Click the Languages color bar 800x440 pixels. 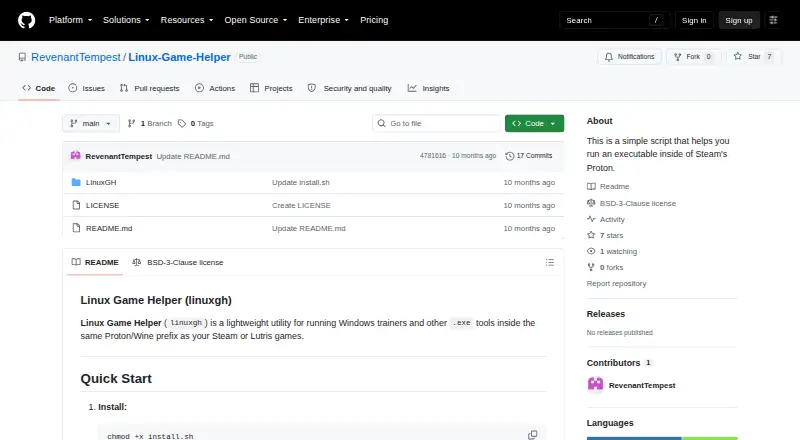pyautogui.click(x=662, y=438)
